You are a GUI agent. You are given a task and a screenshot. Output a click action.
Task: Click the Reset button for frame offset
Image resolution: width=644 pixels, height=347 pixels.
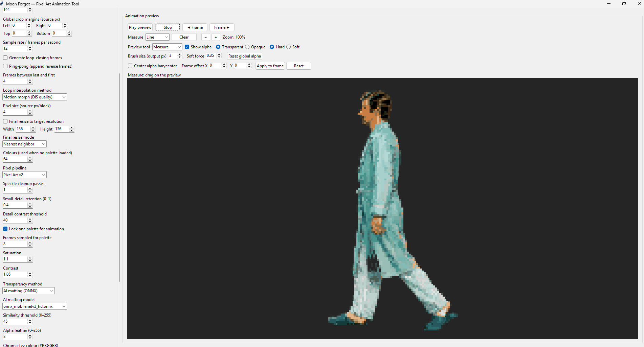click(299, 66)
